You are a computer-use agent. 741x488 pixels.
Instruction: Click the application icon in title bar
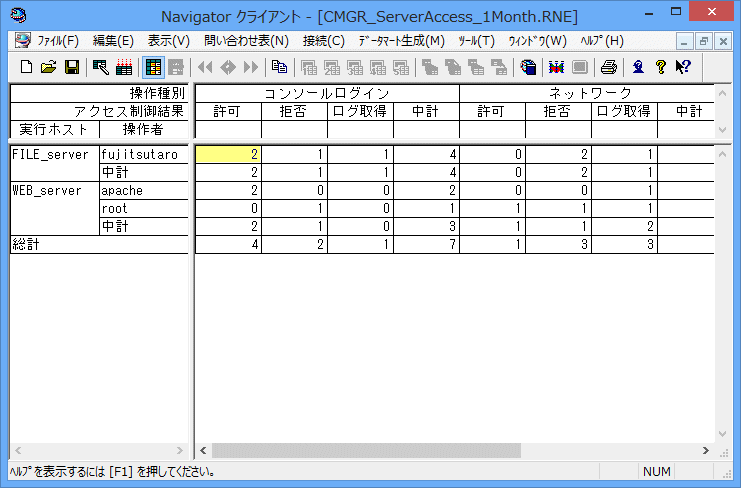coord(16,15)
